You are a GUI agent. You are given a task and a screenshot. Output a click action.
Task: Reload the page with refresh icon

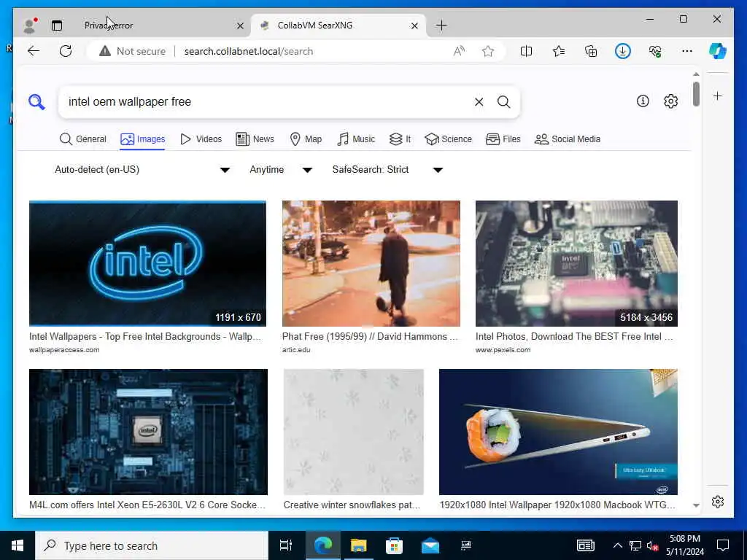click(66, 51)
